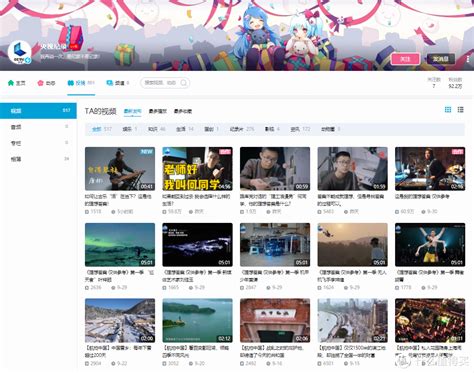Viewport: 474px width, 373px height.
Task: Click the 关注数 following count
Action: 434,83
